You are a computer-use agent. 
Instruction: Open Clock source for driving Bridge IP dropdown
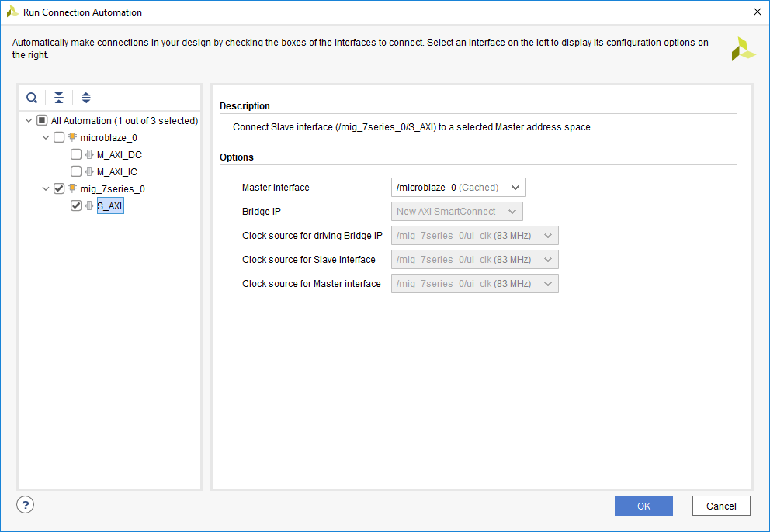[474, 236]
